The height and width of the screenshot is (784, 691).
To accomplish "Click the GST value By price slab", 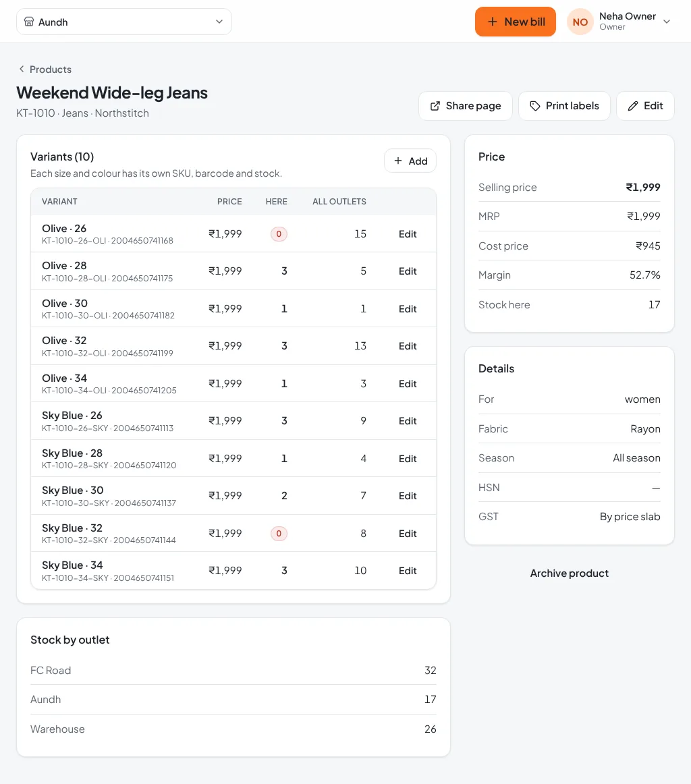I will (x=630, y=517).
